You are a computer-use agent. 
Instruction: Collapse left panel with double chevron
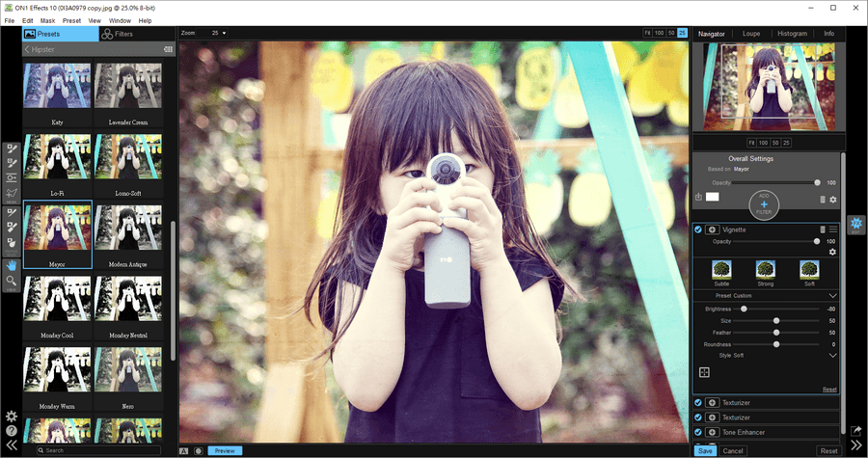coord(11,445)
